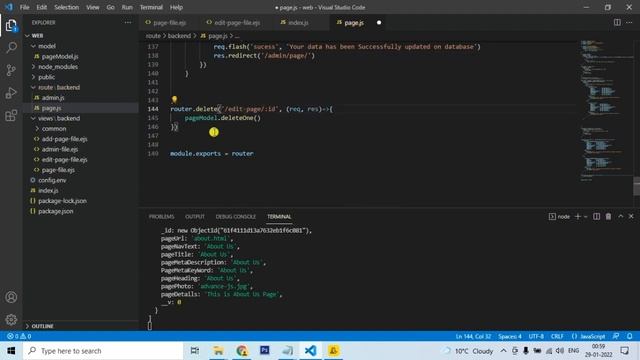Image resolution: width=640 pixels, height=360 pixels.
Task: Open the Manage gear icon
Action: tap(11, 320)
